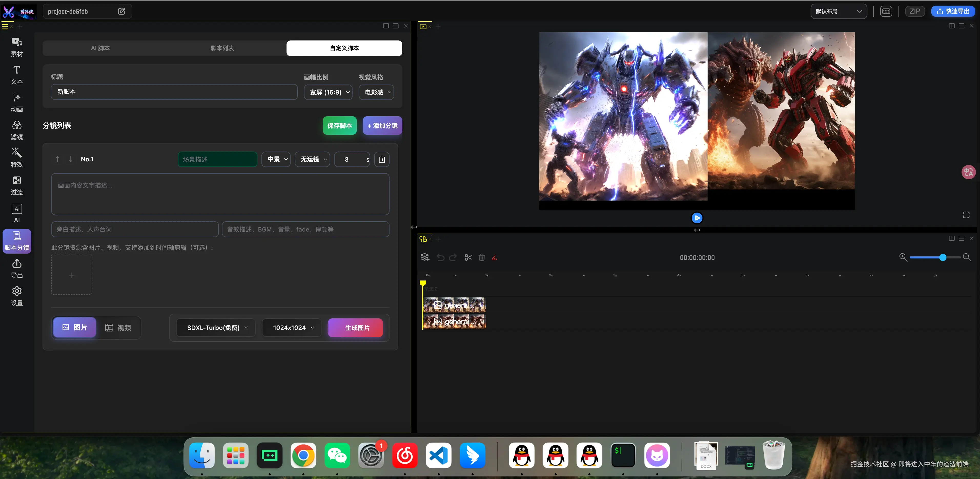Click the keyboard shortcuts icon in top bar
Image resolution: width=980 pixels, height=479 pixels.
pyautogui.click(x=886, y=12)
